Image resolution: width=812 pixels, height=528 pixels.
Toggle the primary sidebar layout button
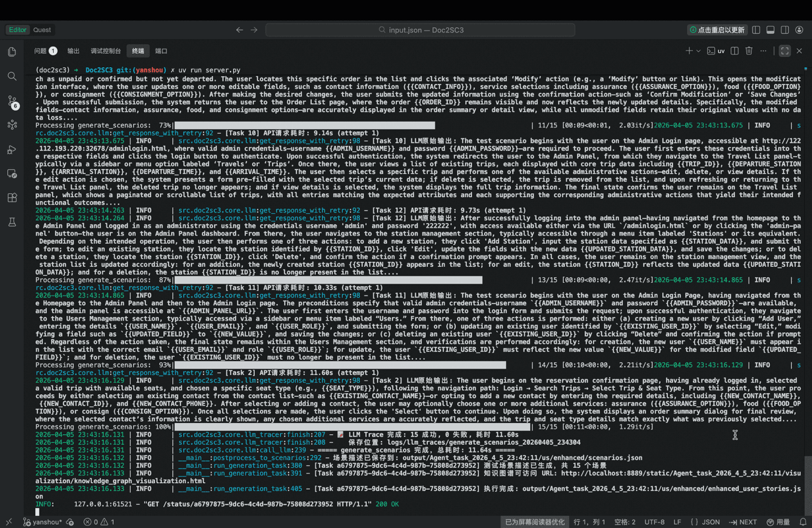756,30
